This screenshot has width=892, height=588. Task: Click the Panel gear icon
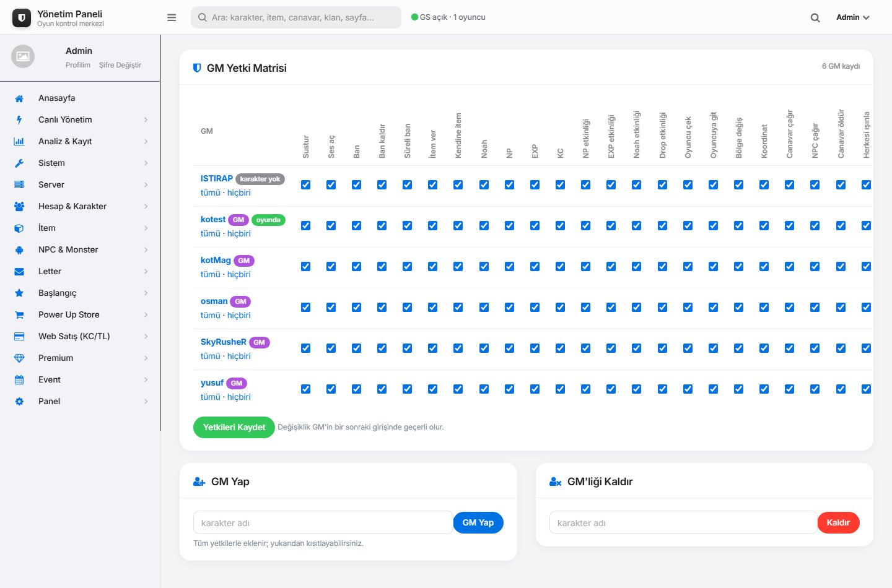point(19,402)
